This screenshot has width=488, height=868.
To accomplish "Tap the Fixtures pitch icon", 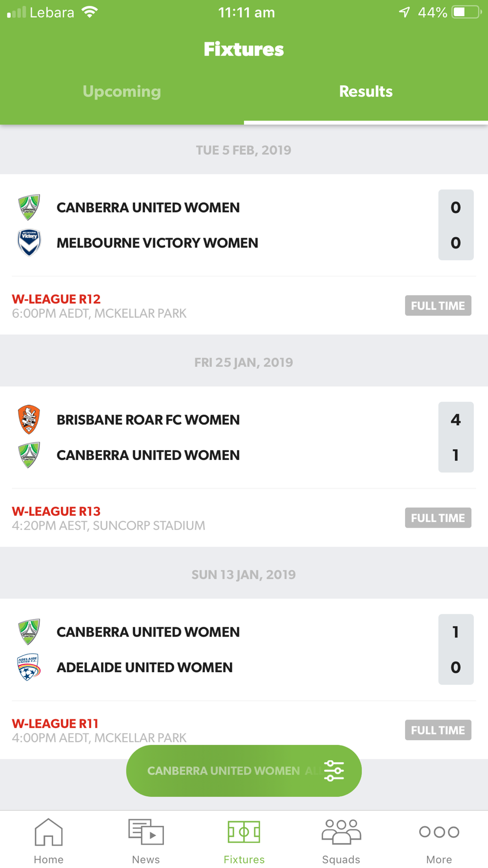I will (244, 831).
